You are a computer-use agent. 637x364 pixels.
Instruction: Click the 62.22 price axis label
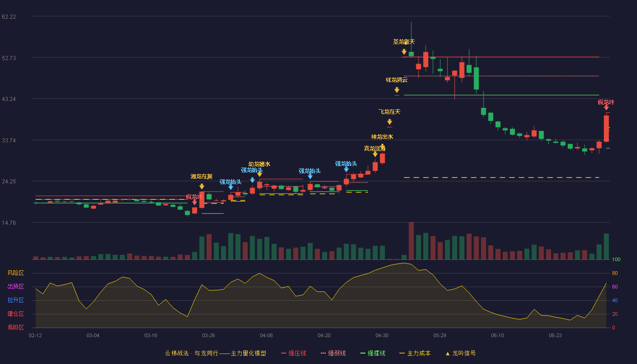(9, 17)
